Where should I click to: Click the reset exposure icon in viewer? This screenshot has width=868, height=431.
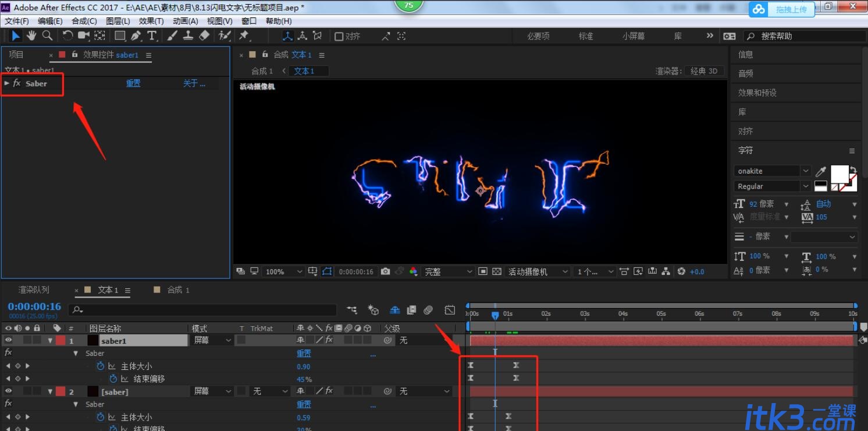681,271
